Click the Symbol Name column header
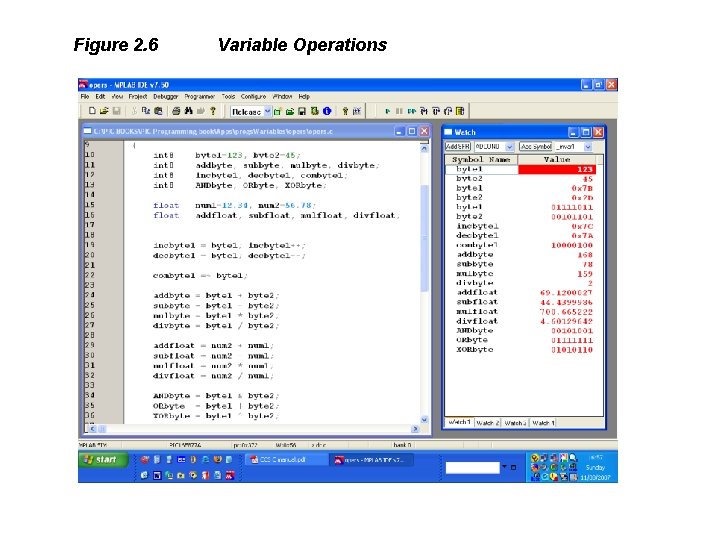Viewport: 720px width, 540px height. pos(481,159)
